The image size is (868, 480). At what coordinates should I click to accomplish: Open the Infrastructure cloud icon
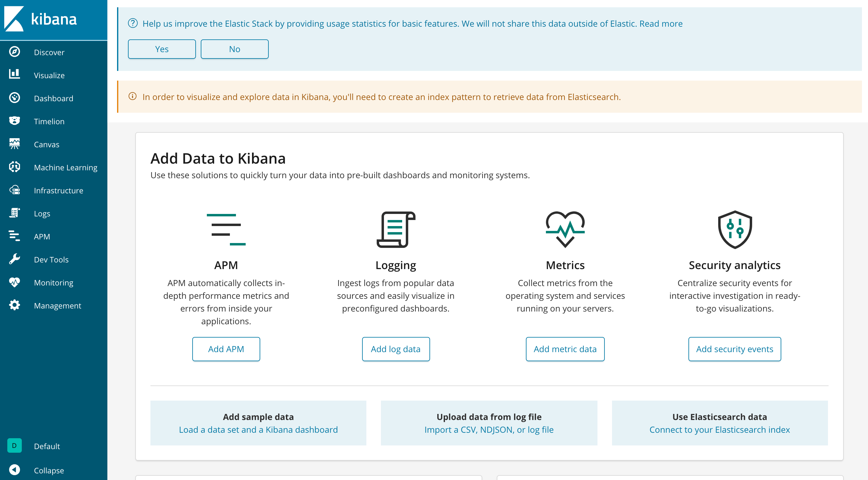coord(15,190)
